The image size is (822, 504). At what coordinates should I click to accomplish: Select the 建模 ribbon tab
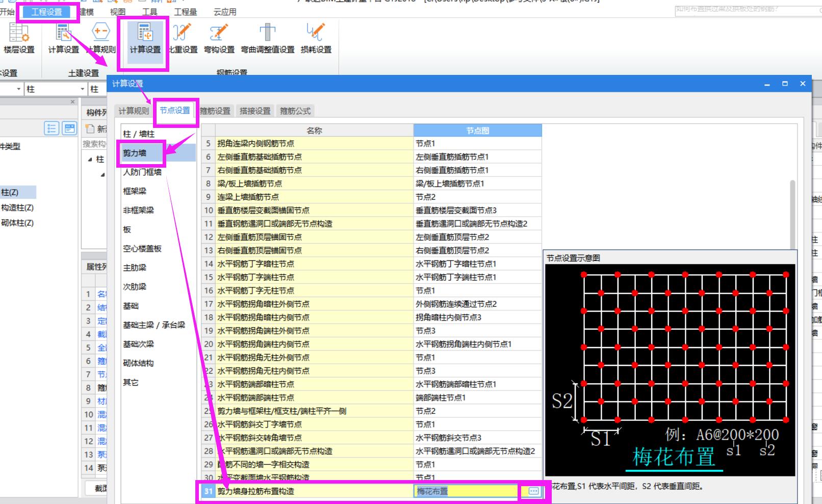(x=87, y=12)
